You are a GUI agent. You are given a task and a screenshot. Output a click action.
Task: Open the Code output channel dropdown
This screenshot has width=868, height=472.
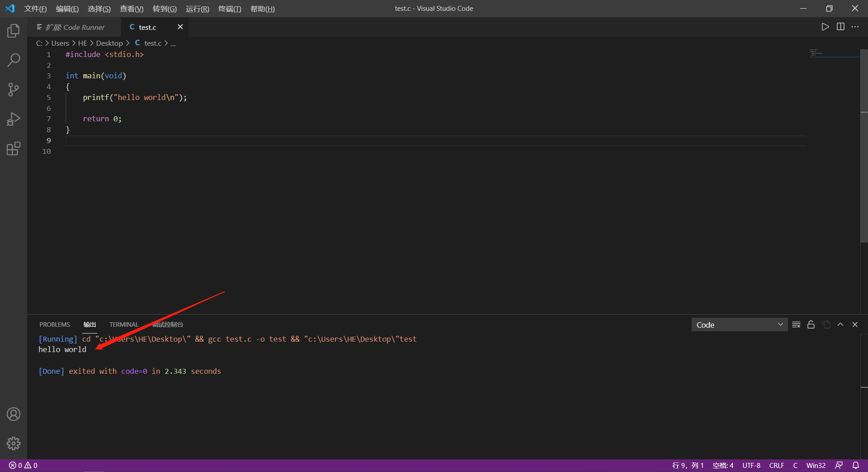[739, 324]
